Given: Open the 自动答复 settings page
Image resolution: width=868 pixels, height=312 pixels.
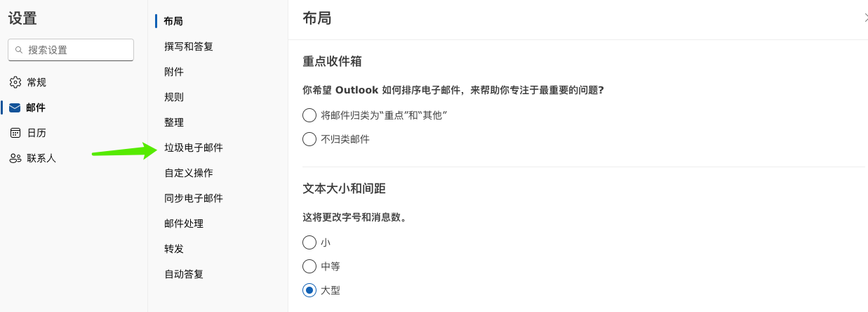Looking at the screenshot, I should 184,274.
